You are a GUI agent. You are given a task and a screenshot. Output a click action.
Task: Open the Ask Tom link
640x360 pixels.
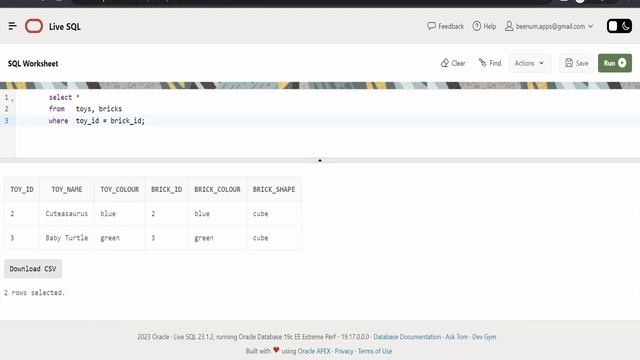(x=456, y=337)
